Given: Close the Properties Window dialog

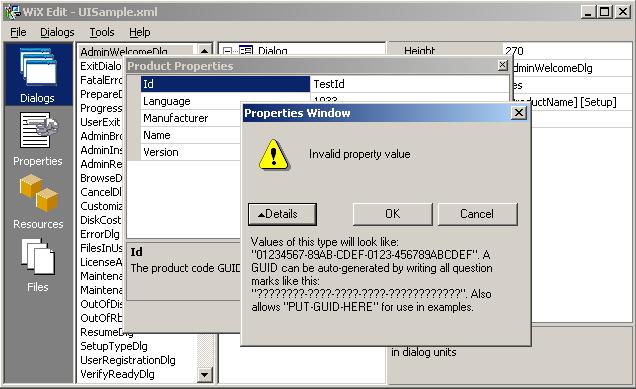Looking at the screenshot, I should (x=519, y=112).
